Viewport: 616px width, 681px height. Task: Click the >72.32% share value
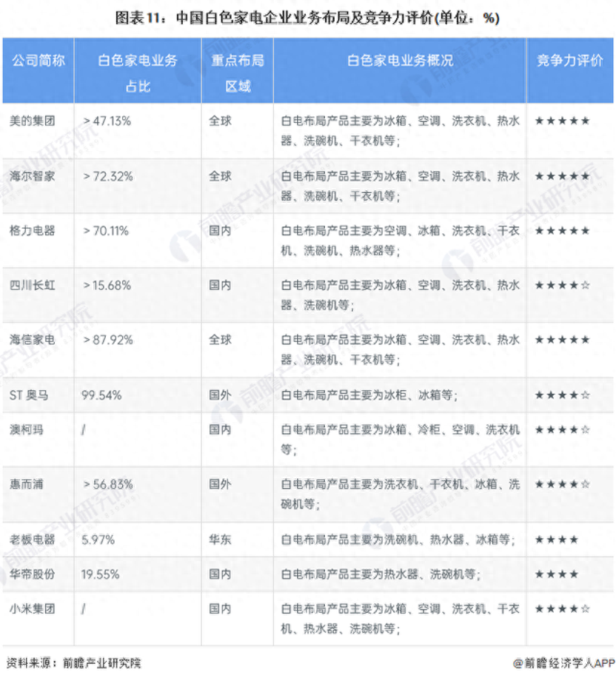[108, 176]
